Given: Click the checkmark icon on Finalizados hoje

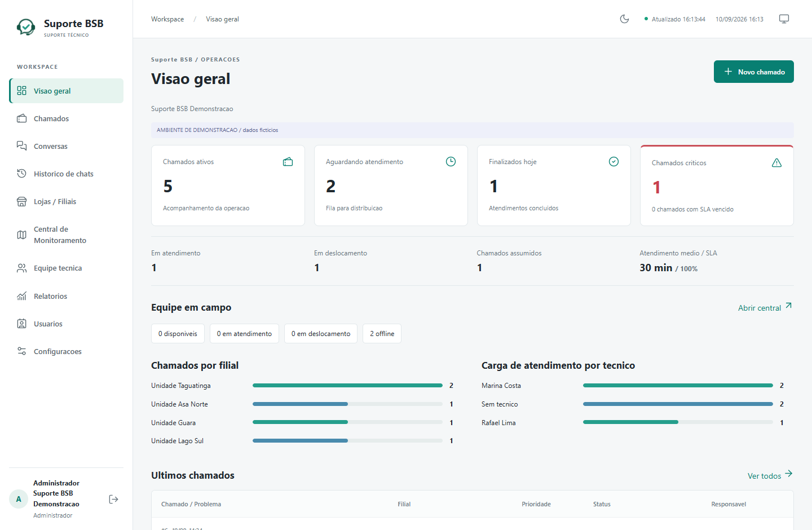Looking at the screenshot, I should (614, 162).
